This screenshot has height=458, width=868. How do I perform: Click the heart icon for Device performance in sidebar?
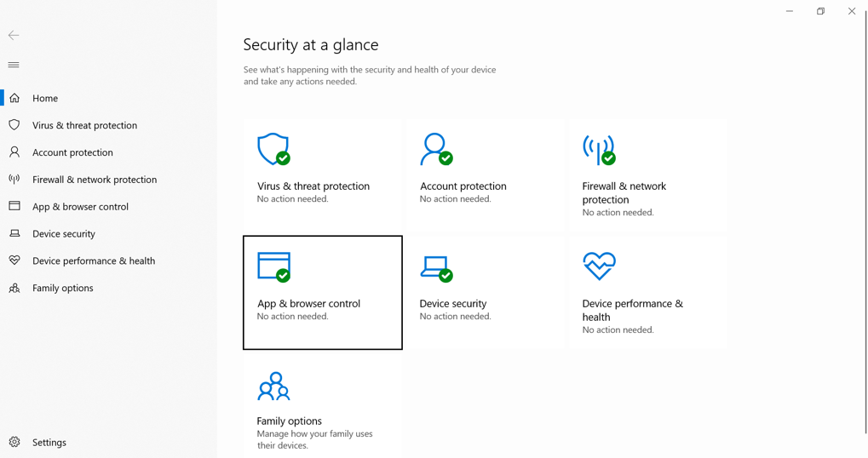[x=14, y=260]
